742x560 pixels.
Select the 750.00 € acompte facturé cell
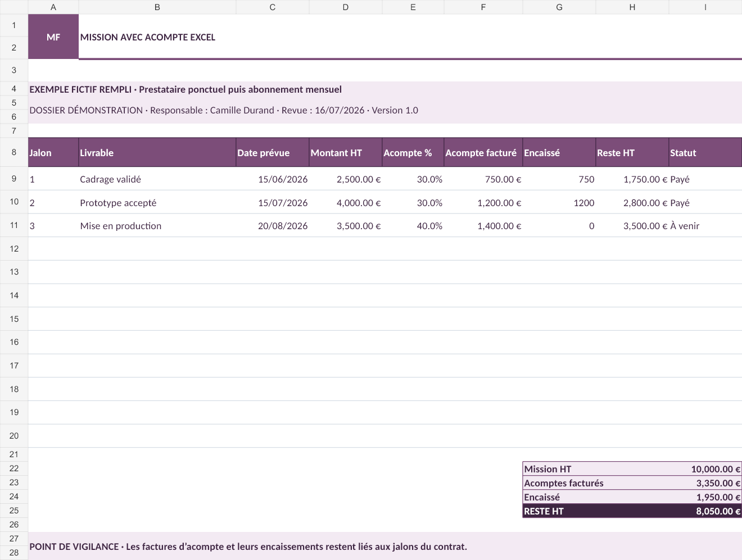(x=483, y=179)
